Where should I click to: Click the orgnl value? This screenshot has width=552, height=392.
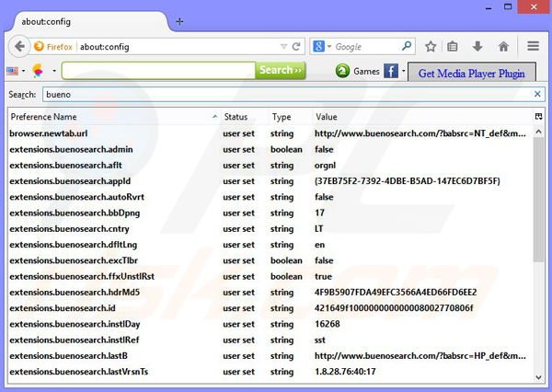[325, 166]
